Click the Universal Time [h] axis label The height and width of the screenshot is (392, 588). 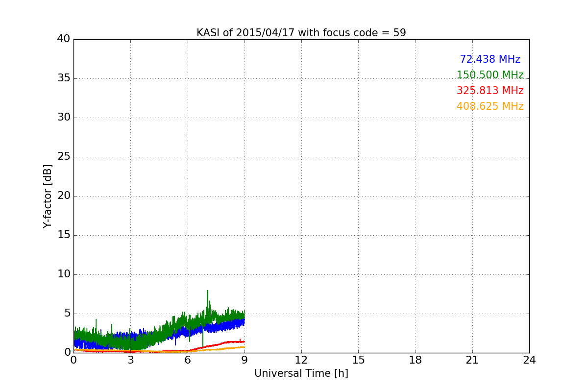301,373
